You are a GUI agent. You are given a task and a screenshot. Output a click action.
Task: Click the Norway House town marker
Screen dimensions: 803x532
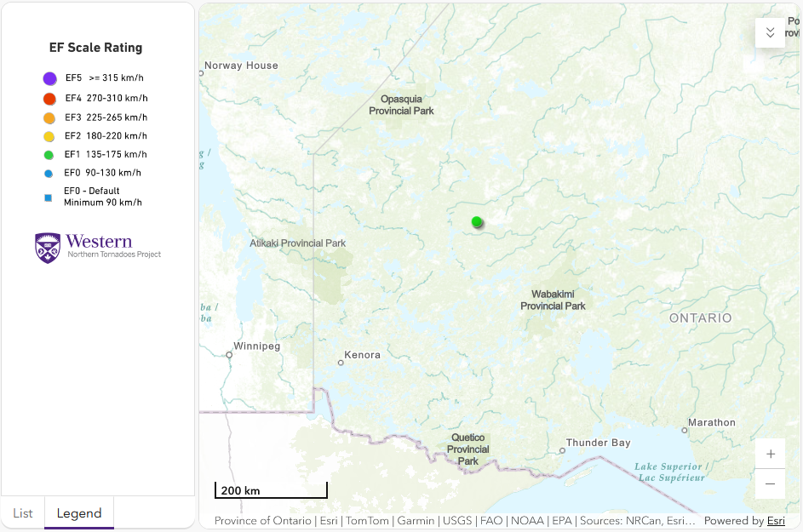201,73
